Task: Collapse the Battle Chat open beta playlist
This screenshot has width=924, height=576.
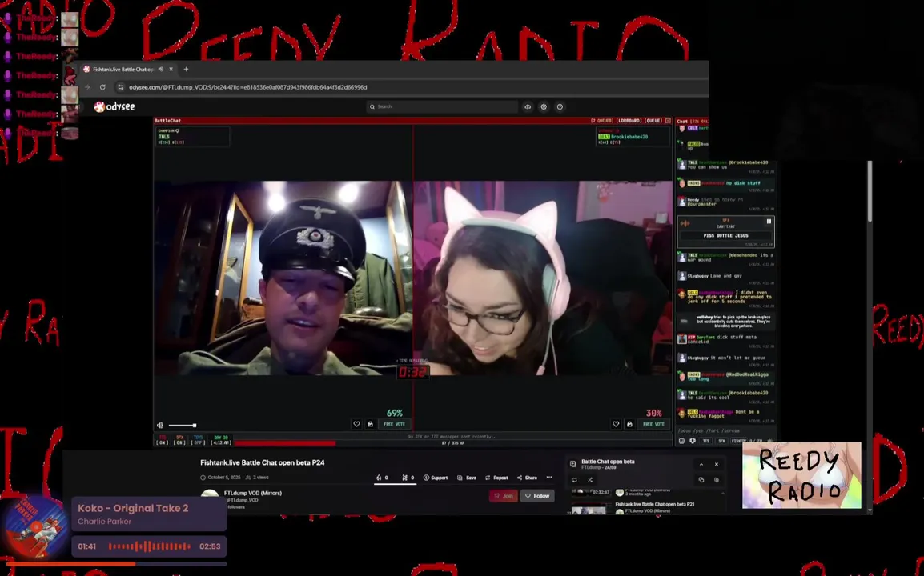Action: [x=701, y=464]
